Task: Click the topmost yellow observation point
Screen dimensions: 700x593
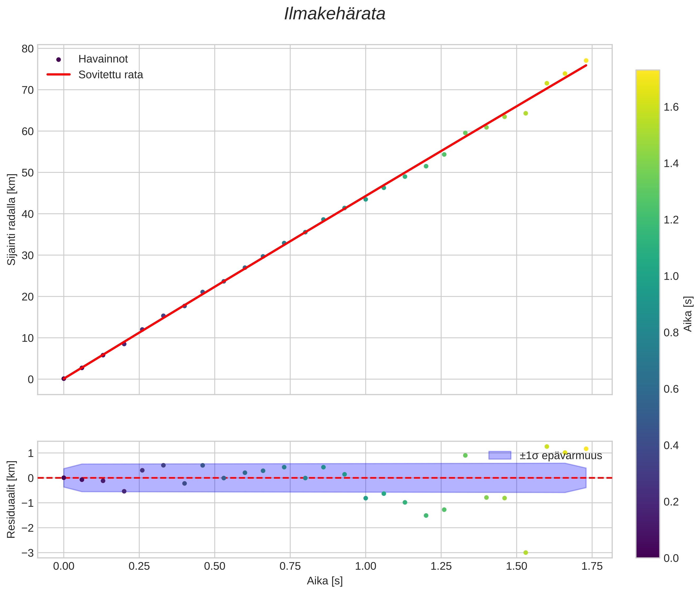Action: point(586,61)
